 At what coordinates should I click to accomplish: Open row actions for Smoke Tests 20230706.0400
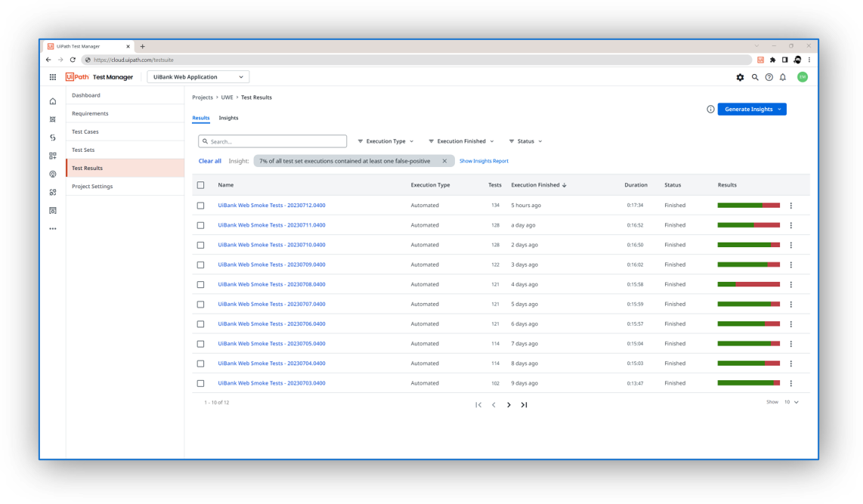[x=791, y=324]
